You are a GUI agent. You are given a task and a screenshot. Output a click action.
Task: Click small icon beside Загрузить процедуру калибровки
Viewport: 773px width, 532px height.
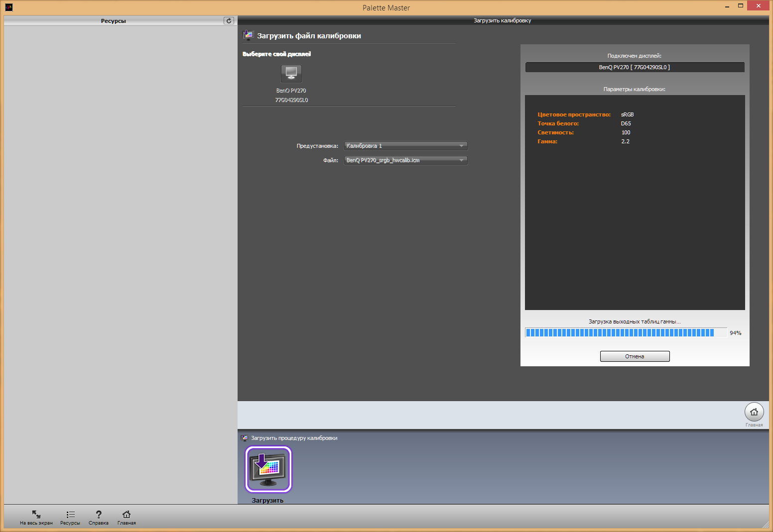click(x=244, y=438)
